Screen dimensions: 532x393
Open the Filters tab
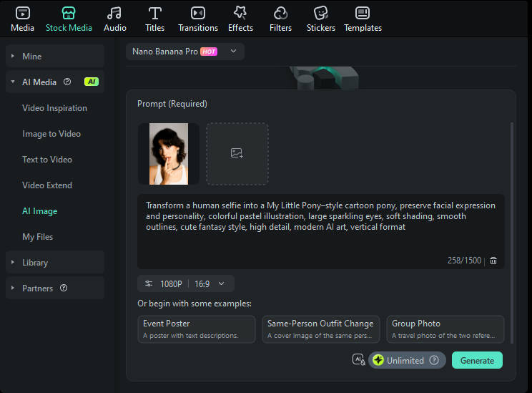tap(280, 19)
